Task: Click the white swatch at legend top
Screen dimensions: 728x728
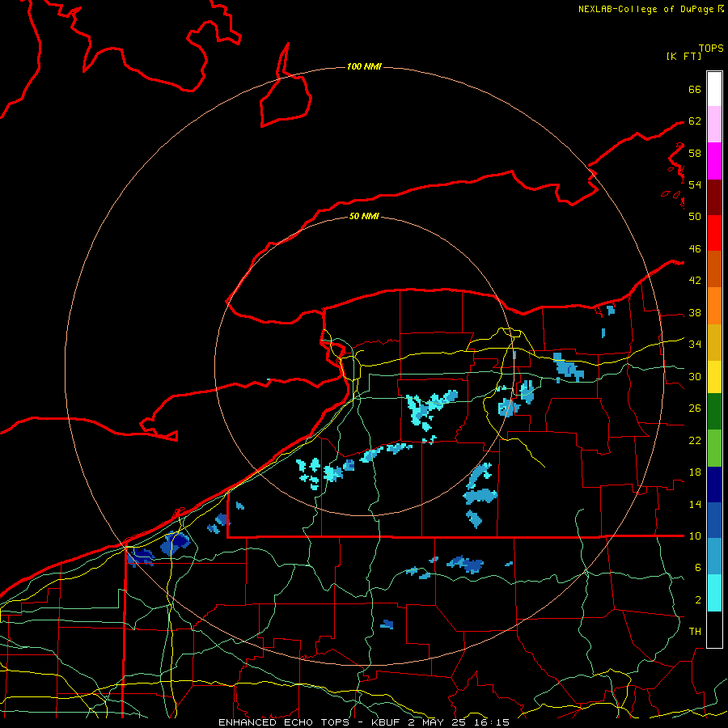Action: (x=714, y=89)
